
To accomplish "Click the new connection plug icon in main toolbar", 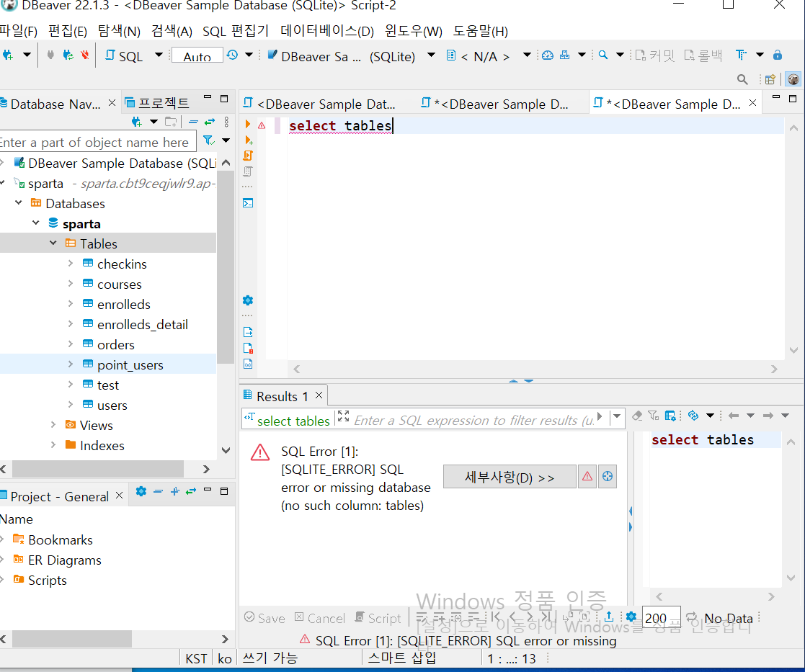I will (x=8, y=55).
